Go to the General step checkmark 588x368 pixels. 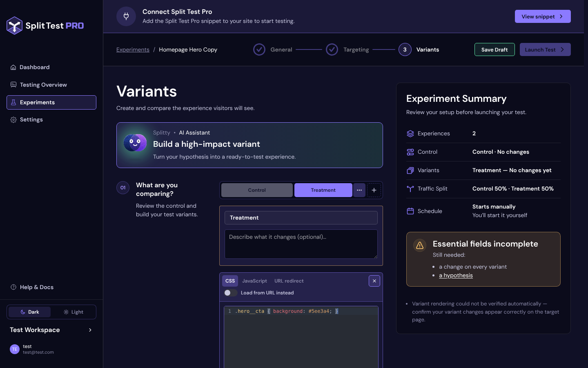point(259,49)
